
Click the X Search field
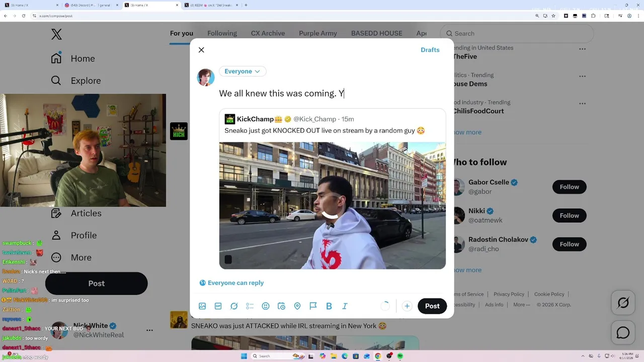pos(517,34)
